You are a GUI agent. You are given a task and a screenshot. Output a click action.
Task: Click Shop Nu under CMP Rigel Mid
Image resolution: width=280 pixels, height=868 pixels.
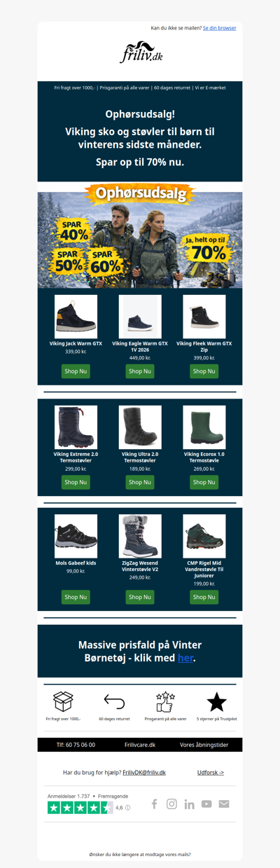[204, 597]
